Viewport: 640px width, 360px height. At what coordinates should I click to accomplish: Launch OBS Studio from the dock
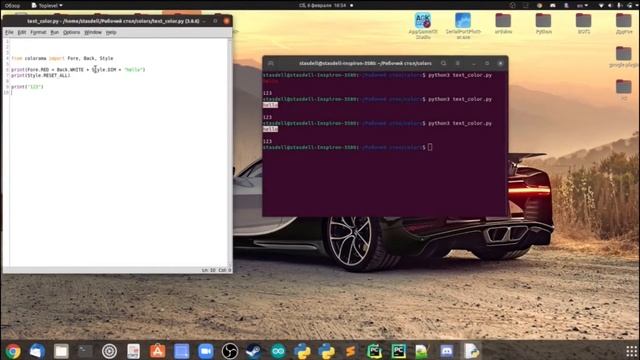(230, 351)
